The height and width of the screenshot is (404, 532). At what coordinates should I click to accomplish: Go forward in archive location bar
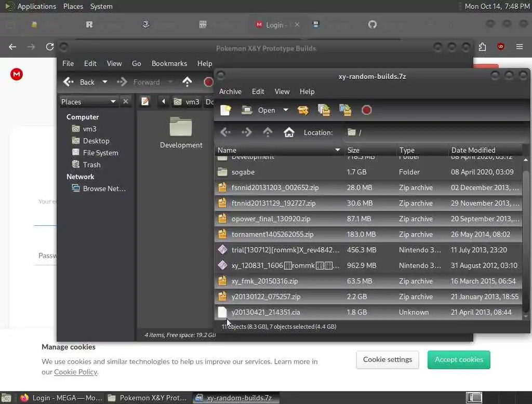click(247, 132)
